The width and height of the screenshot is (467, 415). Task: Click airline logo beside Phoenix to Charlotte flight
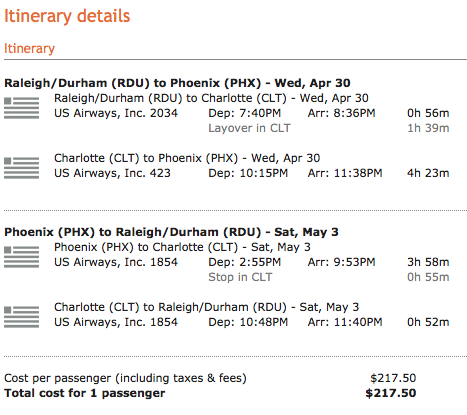tap(21, 257)
